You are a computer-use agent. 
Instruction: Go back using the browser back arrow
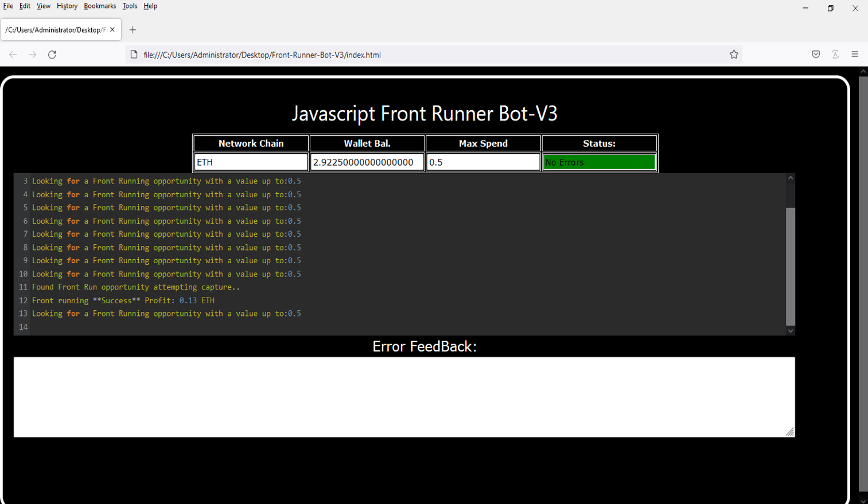pos(13,54)
